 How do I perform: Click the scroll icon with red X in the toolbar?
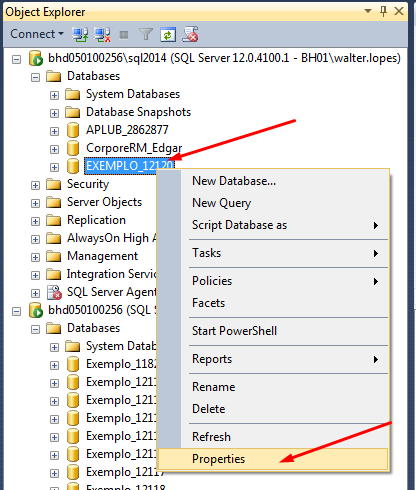tap(190, 34)
